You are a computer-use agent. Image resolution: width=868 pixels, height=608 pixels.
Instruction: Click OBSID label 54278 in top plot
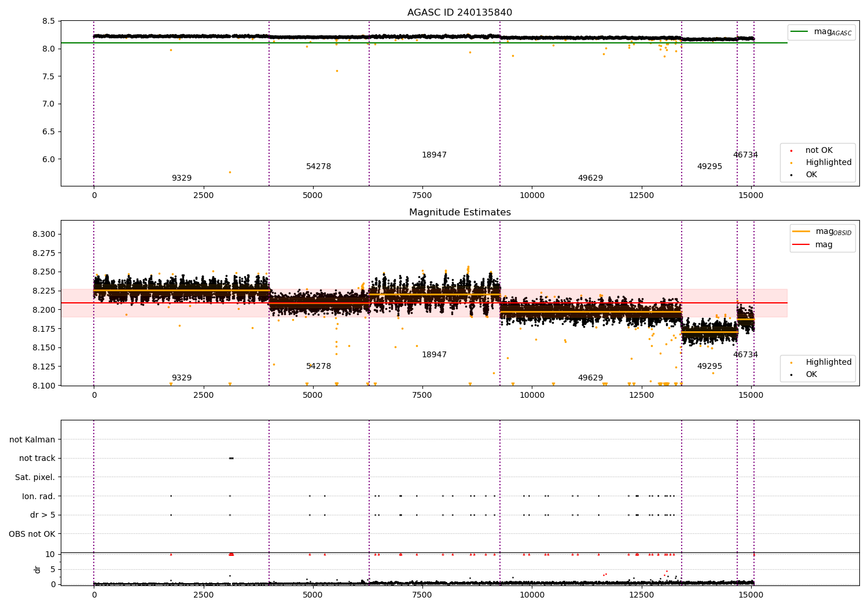pyautogui.click(x=319, y=167)
